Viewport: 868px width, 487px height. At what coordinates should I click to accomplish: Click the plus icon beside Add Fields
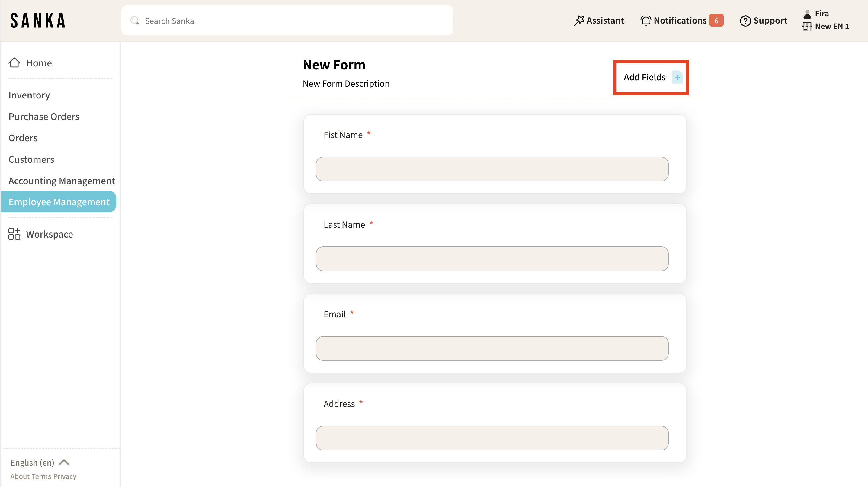click(x=677, y=77)
